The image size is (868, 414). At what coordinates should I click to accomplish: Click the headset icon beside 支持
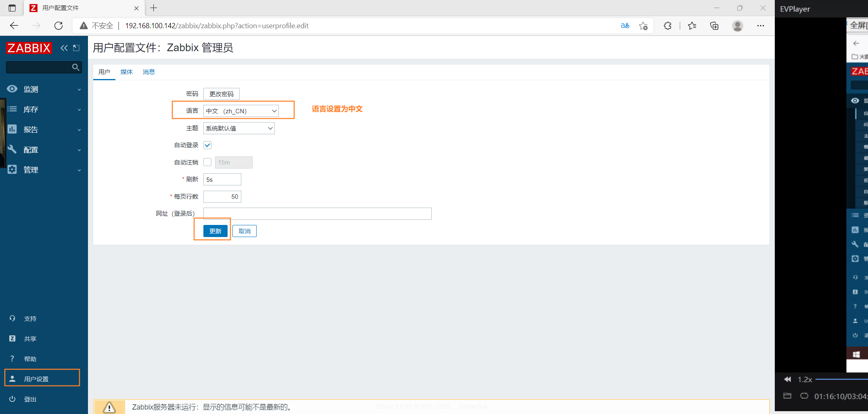[12, 318]
